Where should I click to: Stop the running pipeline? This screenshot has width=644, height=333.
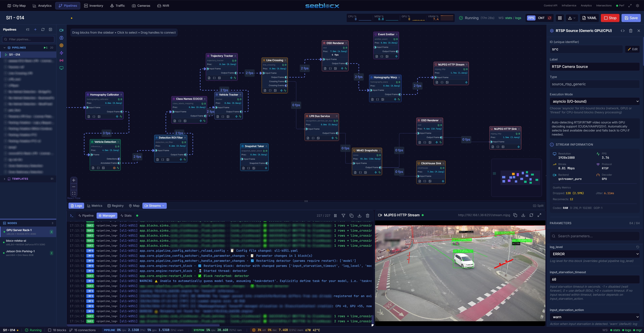pos(610,18)
